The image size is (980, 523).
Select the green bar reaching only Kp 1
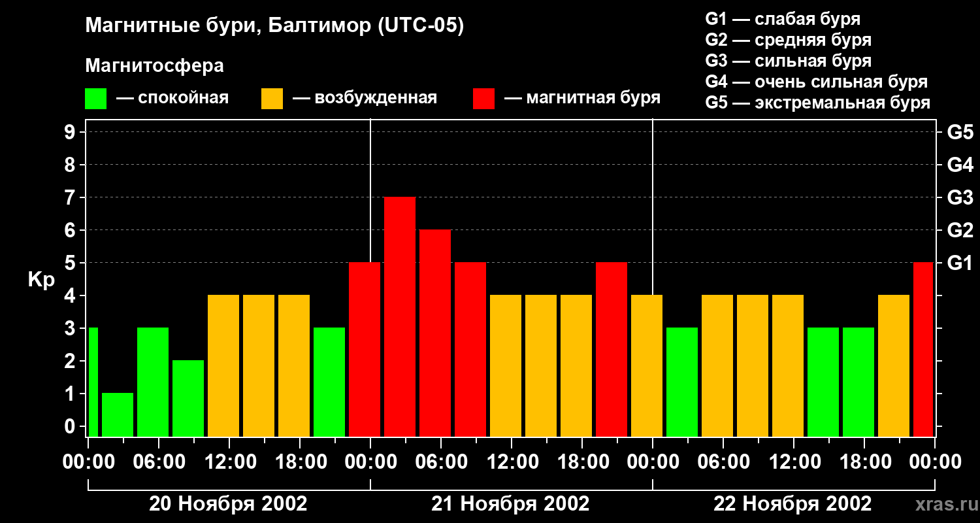118,414
